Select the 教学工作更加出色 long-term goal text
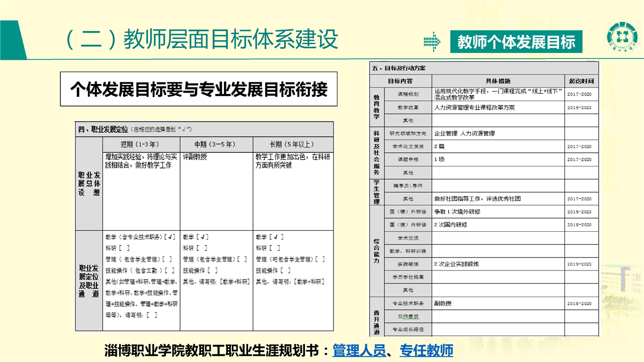Screen dimensions: 644x362 tap(293, 161)
